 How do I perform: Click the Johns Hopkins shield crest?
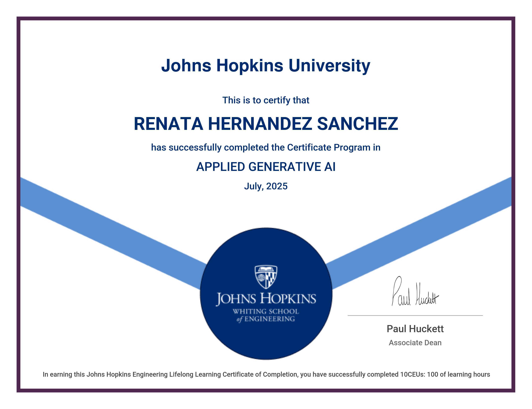266,277
